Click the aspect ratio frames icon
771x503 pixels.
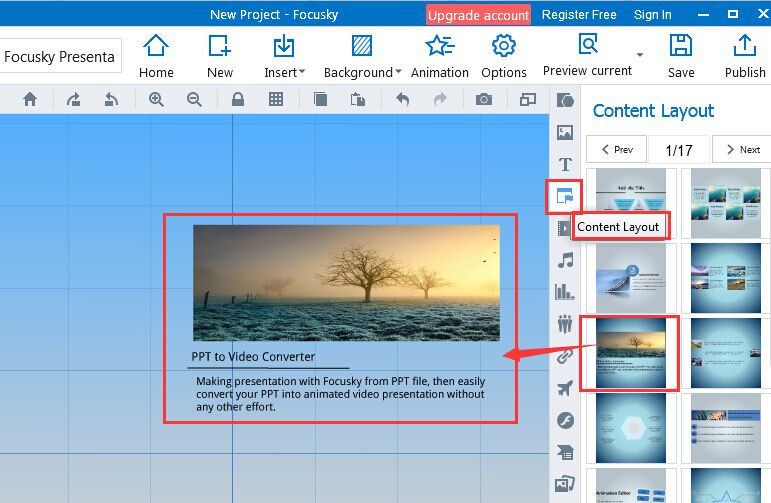(528, 99)
